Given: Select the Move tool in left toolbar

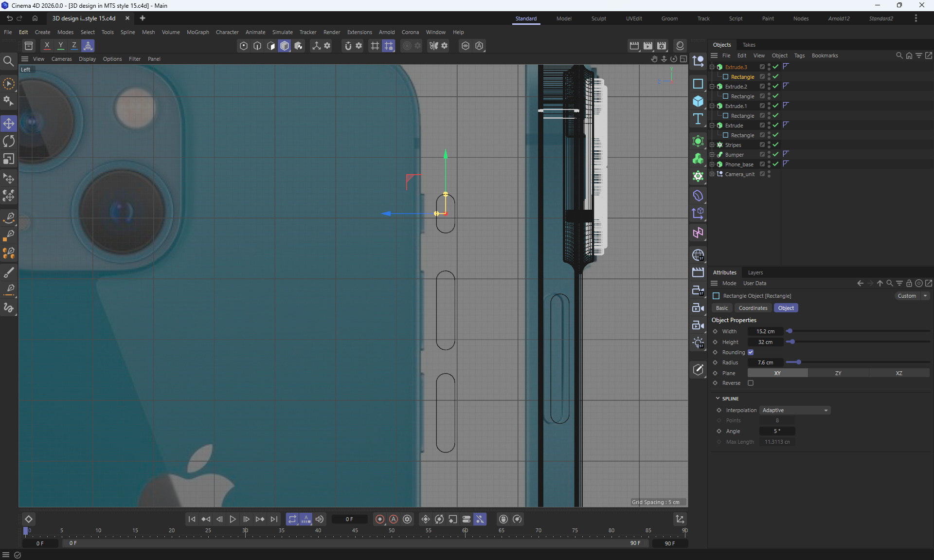Looking at the screenshot, I should click(x=9, y=124).
